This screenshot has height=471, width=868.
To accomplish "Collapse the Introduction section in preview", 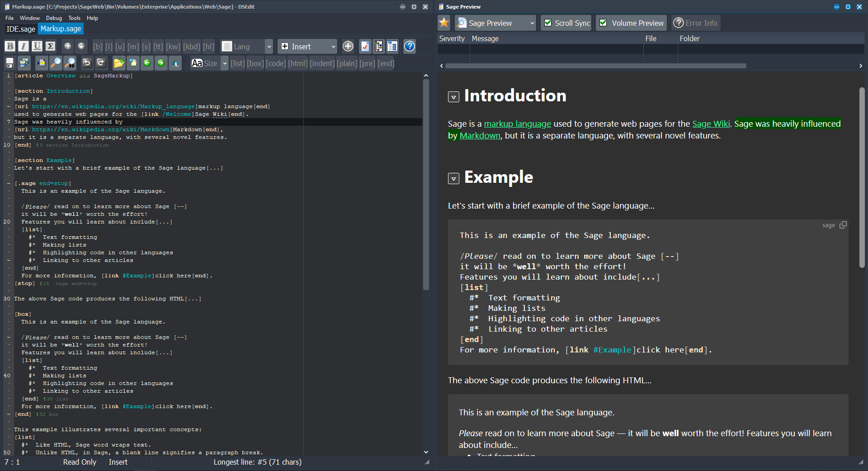I will click(x=453, y=97).
